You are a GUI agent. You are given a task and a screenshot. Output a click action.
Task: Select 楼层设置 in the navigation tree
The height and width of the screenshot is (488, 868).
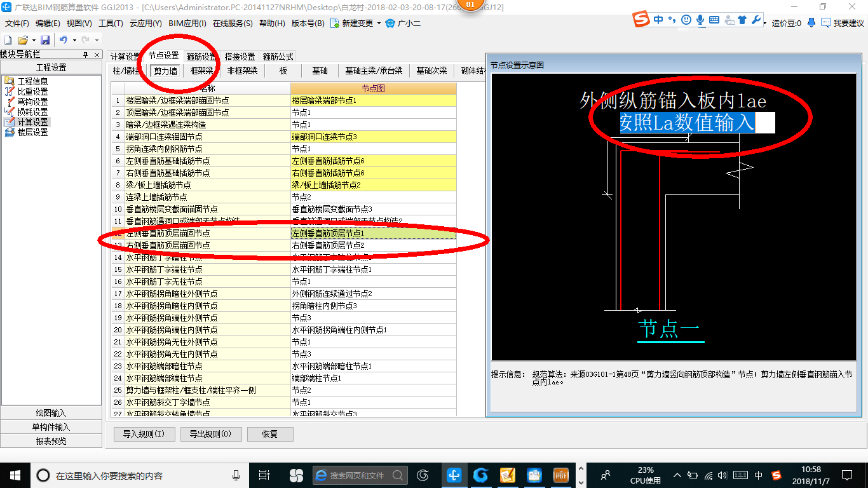pyautogui.click(x=32, y=132)
